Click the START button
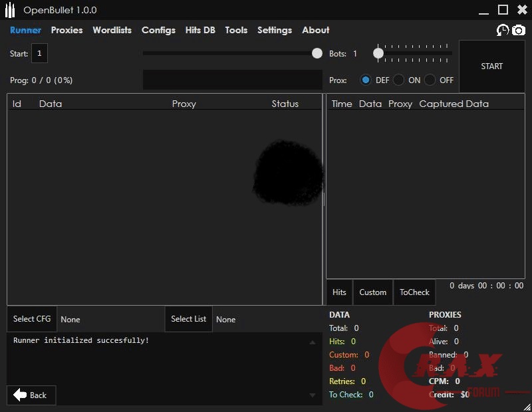The width and height of the screenshot is (532, 412). 491,66
